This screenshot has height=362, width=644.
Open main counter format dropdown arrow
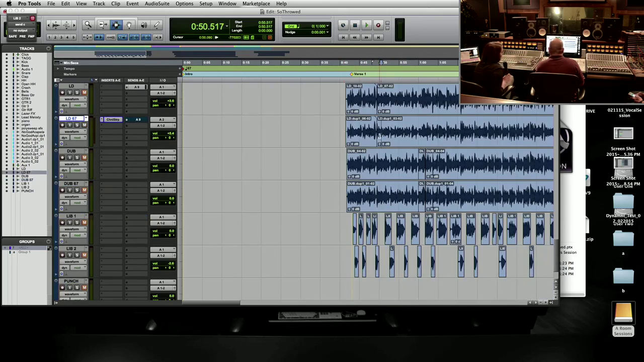point(227,27)
